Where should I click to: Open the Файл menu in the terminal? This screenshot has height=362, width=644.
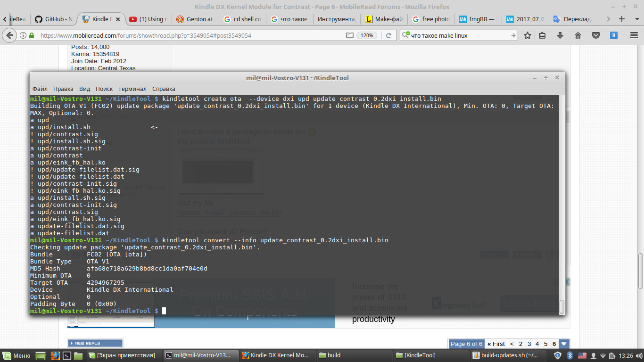(x=40, y=89)
